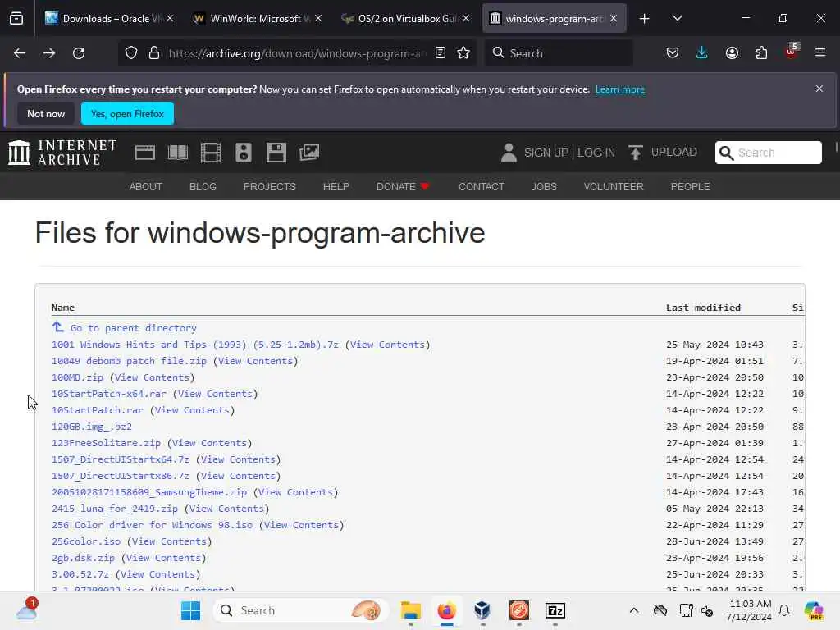The image size is (840, 630).
Task: Open the extensions puzzle icon
Action: [x=761, y=53]
